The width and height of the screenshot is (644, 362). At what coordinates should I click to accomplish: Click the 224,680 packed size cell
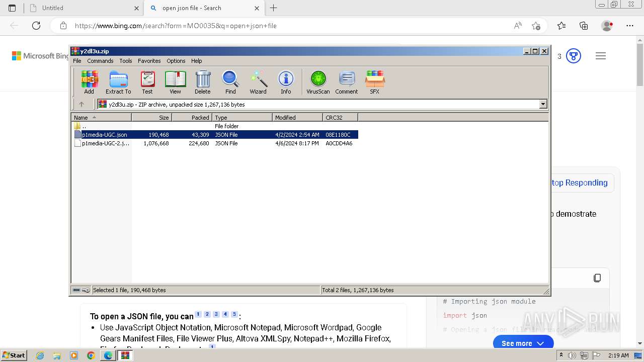pos(198,143)
